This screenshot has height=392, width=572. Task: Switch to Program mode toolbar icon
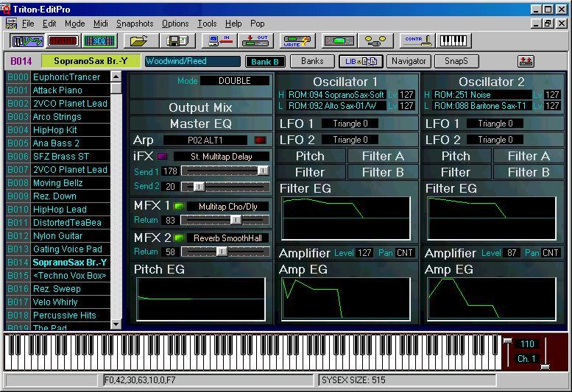(x=27, y=40)
